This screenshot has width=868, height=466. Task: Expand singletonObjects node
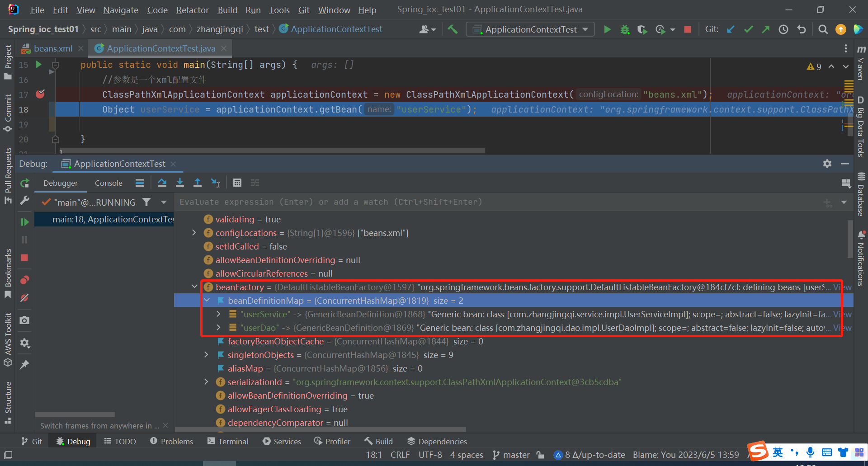[x=207, y=354]
